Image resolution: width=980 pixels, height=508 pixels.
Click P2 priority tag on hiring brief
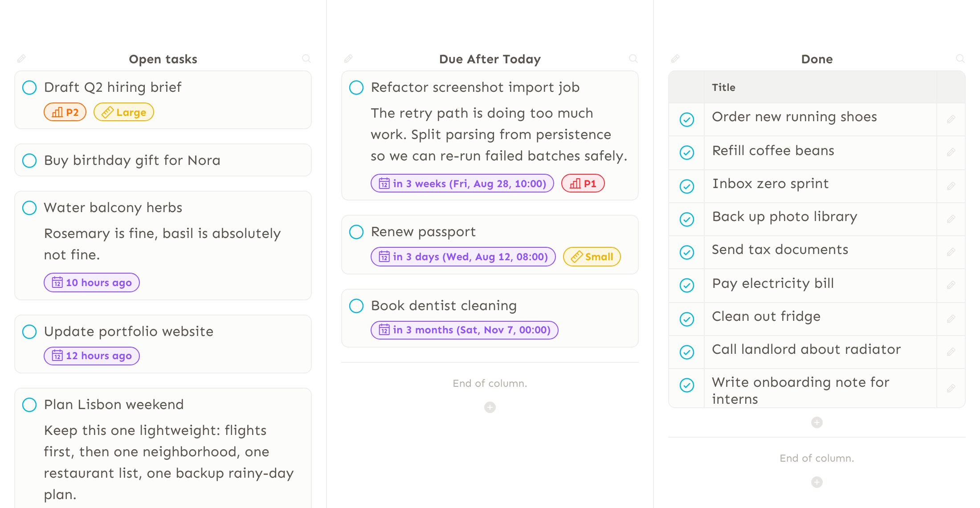65,112
